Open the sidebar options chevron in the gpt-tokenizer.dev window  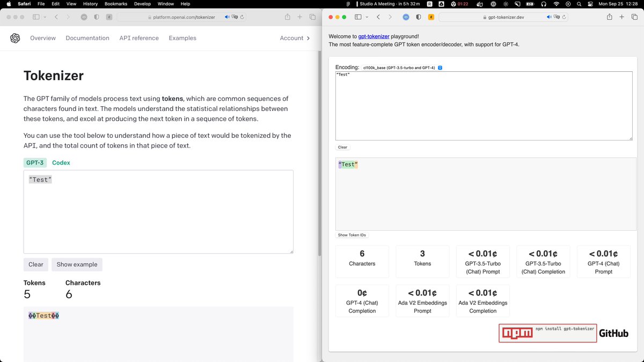367,17
